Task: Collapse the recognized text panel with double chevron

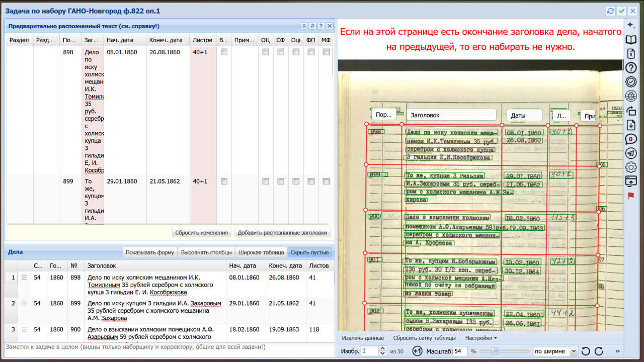Action: click(x=304, y=26)
